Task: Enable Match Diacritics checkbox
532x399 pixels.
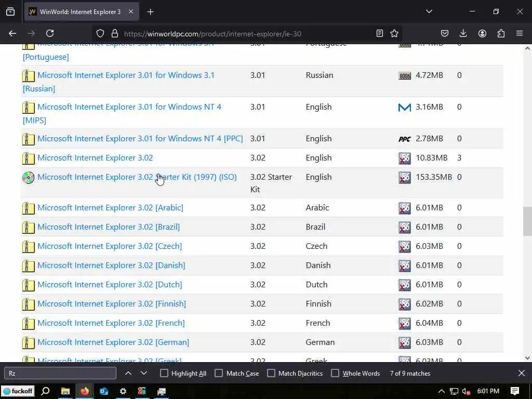Action: pos(271,373)
